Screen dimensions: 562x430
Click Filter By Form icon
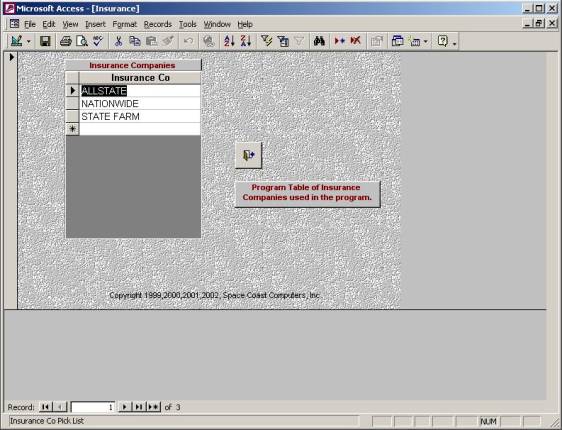283,41
